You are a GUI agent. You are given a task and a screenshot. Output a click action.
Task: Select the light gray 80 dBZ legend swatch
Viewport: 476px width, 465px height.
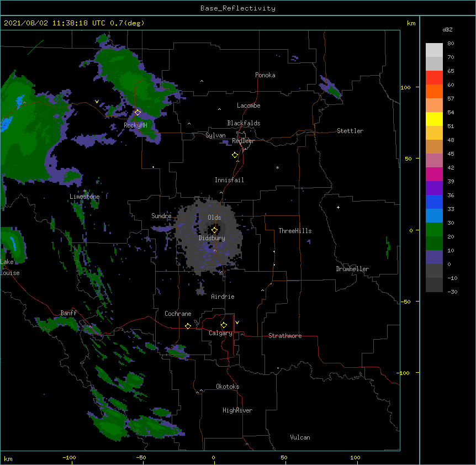point(434,50)
